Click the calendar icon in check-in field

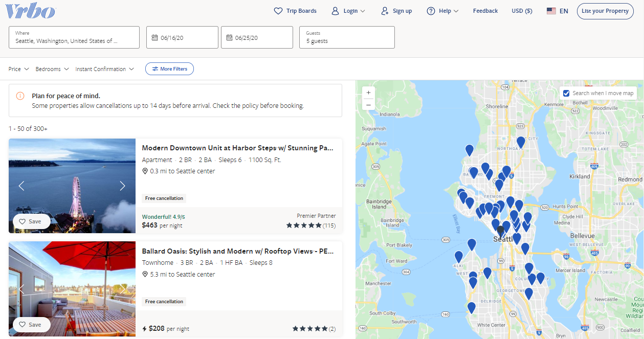154,37
